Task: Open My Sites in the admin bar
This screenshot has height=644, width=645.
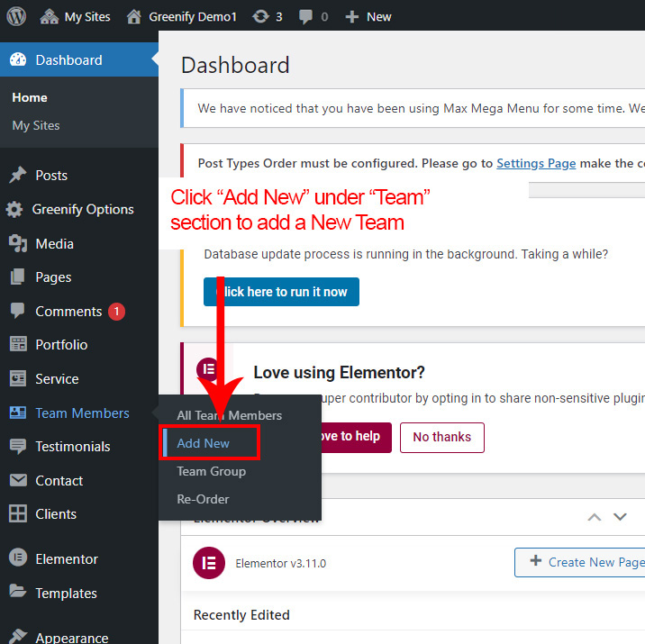Action: point(76,16)
